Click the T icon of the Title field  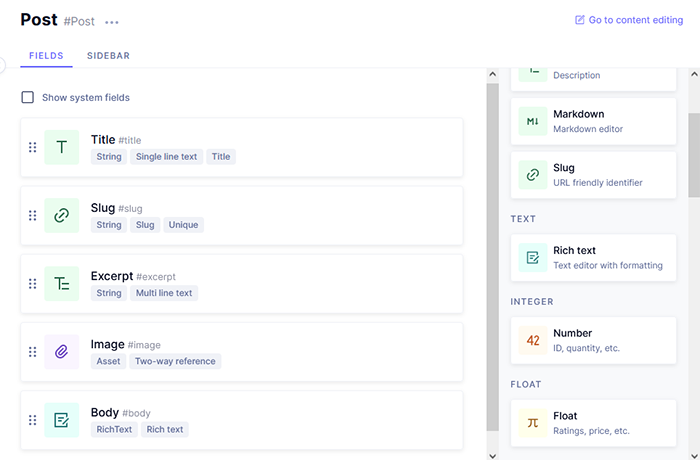tap(62, 147)
